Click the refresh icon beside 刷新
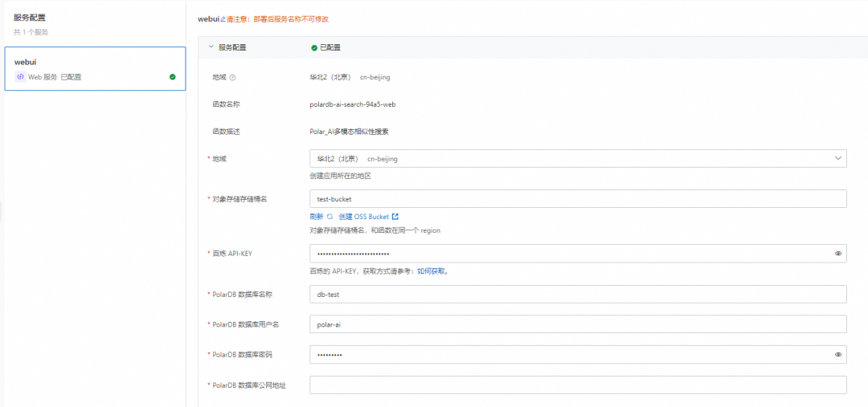 [x=330, y=217]
